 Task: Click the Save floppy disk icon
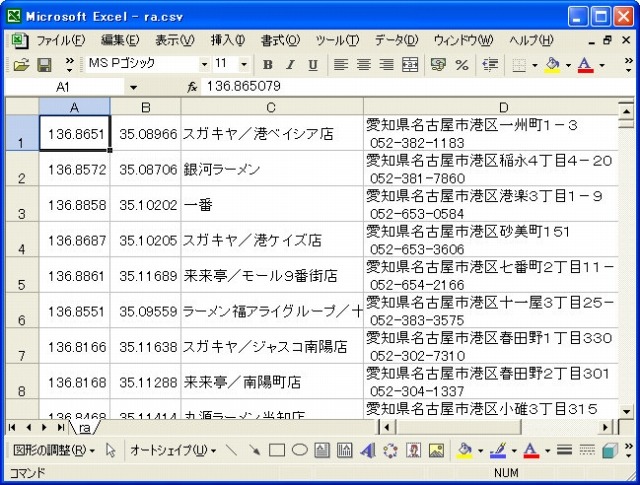click(x=44, y=65)
